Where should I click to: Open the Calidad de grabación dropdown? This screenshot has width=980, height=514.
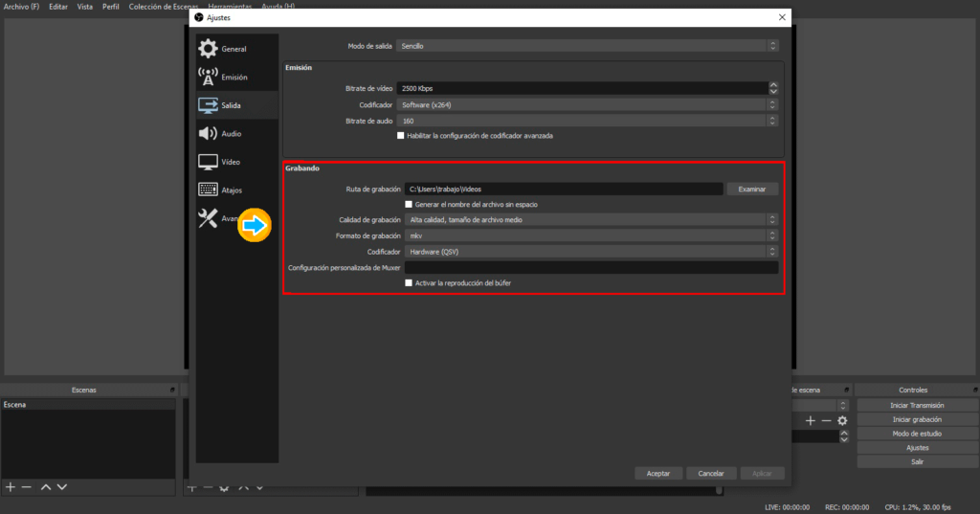tap(588, 219)
